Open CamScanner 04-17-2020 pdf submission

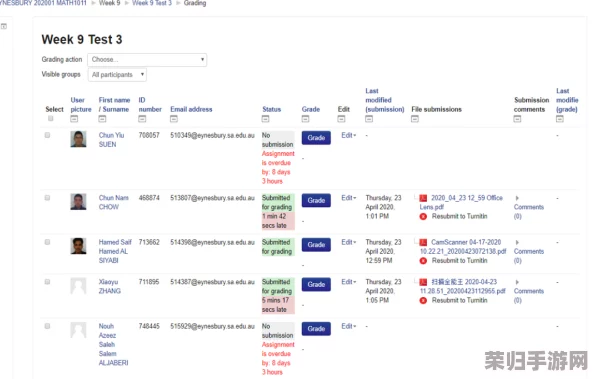coord(463,247)
